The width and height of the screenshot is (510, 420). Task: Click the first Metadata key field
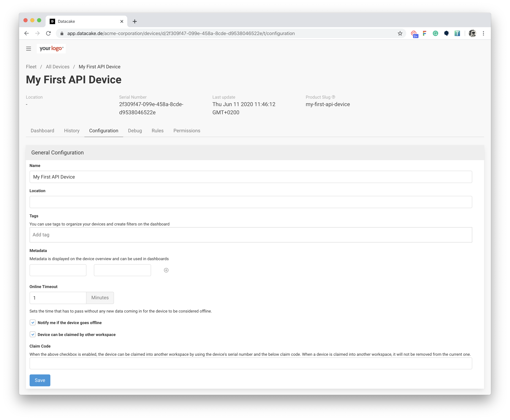(58, 270)
